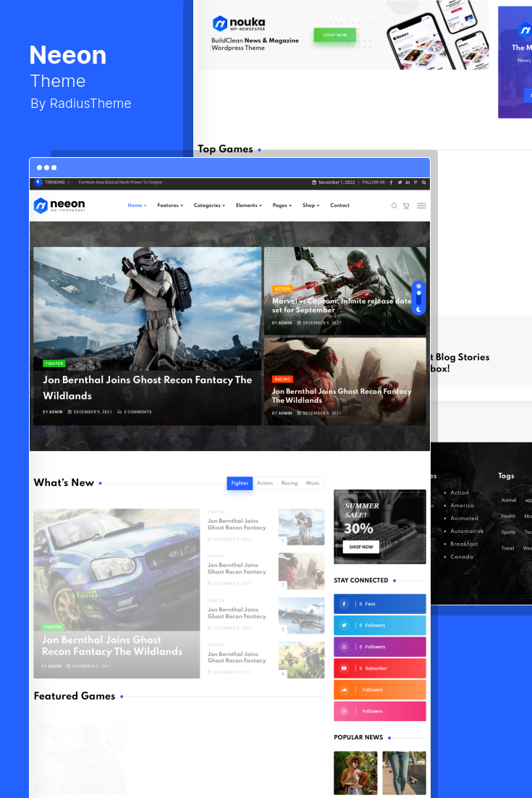Open Popular News thumbnail of woman in hat

click(355, 773)
